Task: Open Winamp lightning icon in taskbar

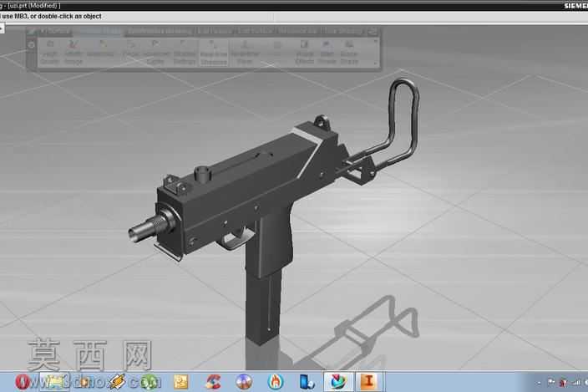Action: point(117,382)
